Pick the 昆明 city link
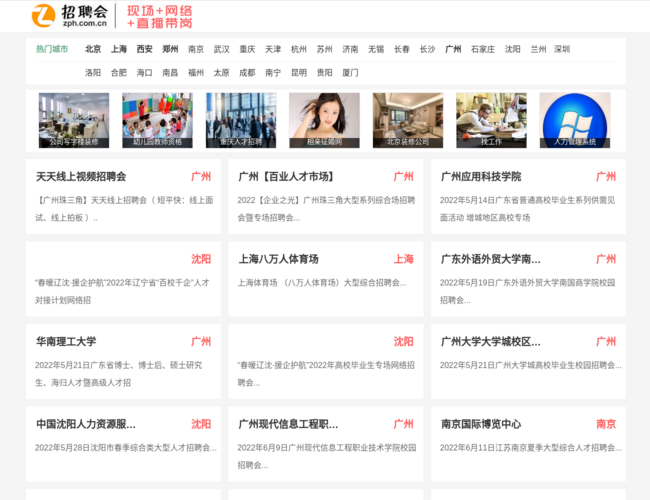 [298, 73]
